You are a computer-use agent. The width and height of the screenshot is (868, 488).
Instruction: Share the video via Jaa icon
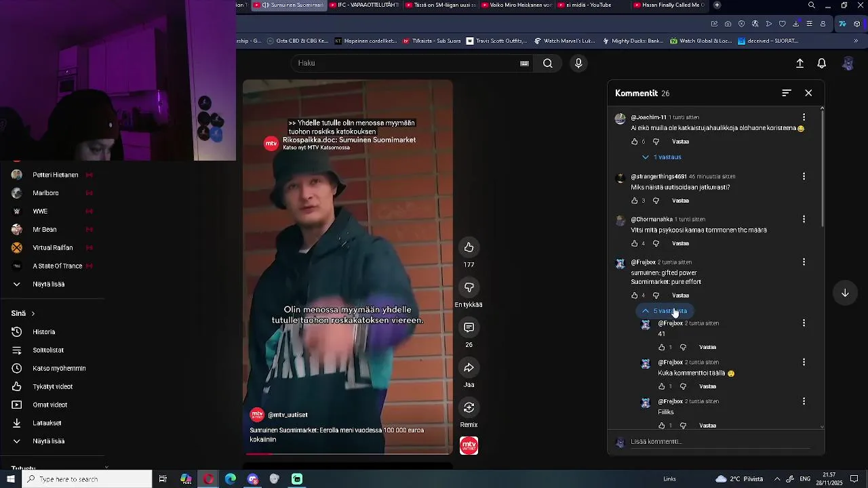pyautogui.click(x=469, y=367)
